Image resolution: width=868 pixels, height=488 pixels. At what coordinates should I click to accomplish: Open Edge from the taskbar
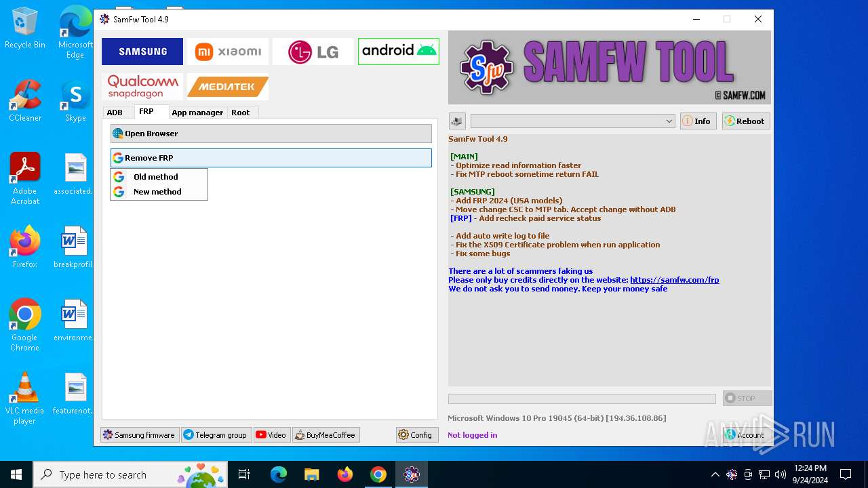click(x=279, y=474)
